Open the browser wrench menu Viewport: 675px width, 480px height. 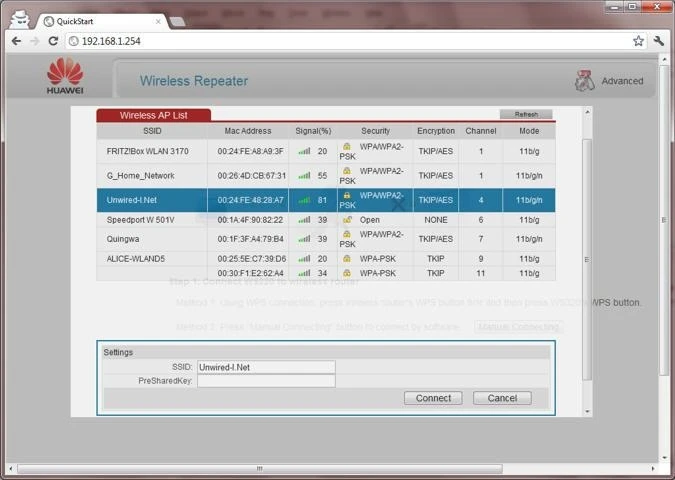click(659, 41)
